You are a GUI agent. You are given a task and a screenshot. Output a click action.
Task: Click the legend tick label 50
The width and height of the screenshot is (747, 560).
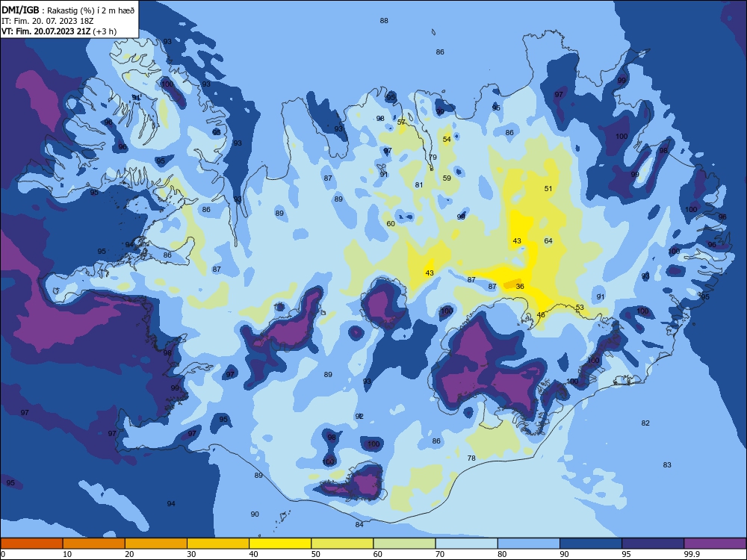point(316,554)
